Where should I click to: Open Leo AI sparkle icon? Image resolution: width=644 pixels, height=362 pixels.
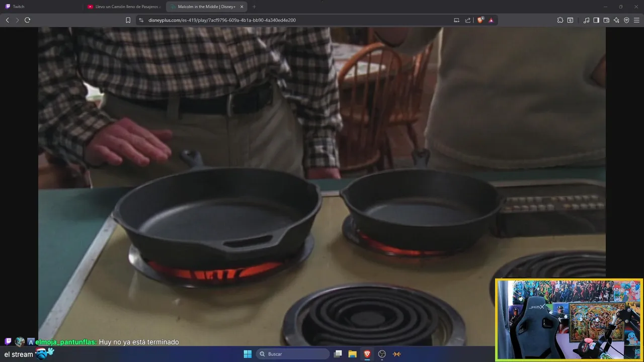[616, 20]
